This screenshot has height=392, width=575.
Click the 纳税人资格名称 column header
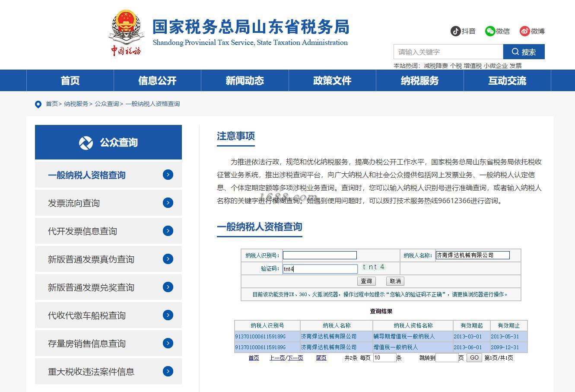point(413,326)
